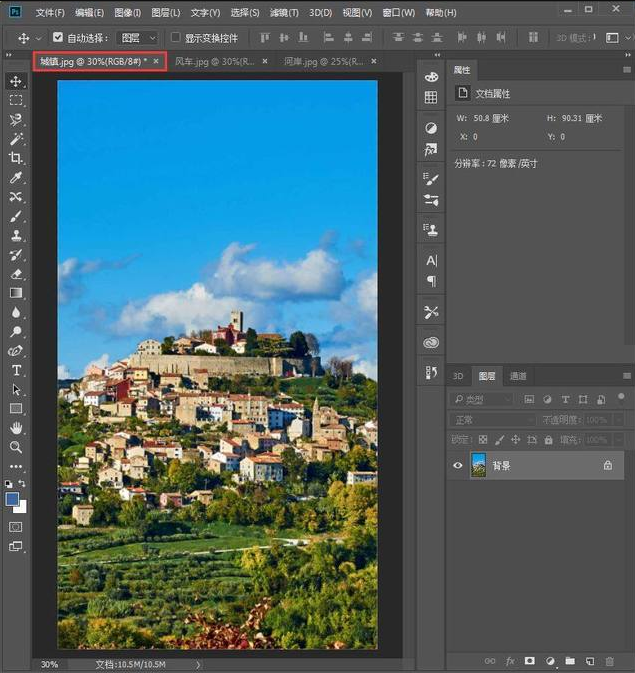Enable the 显示变换控件 checkbox
The width and height of the screenshot is (635, 673).
click(x=175, y=37)
